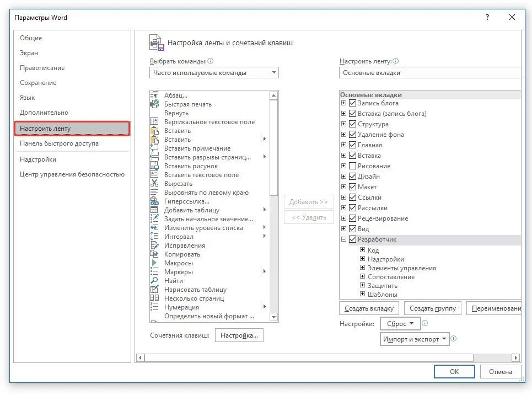Image resolution: width=532 pixels, height=395 pixels.
Task: Open keyboard shortcuts via Настройка... button
Action: pos(239,335)
